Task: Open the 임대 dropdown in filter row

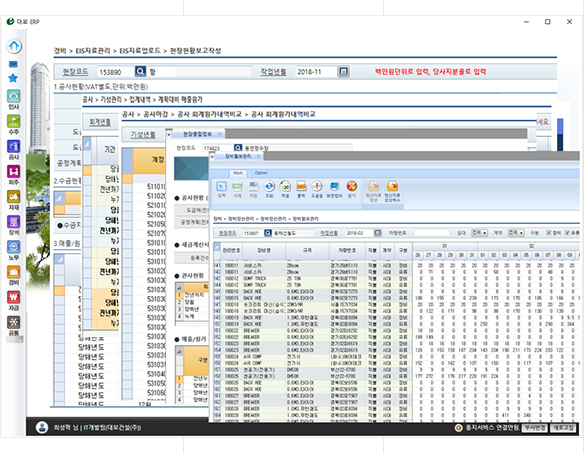Action: click(x=479, y=233)
